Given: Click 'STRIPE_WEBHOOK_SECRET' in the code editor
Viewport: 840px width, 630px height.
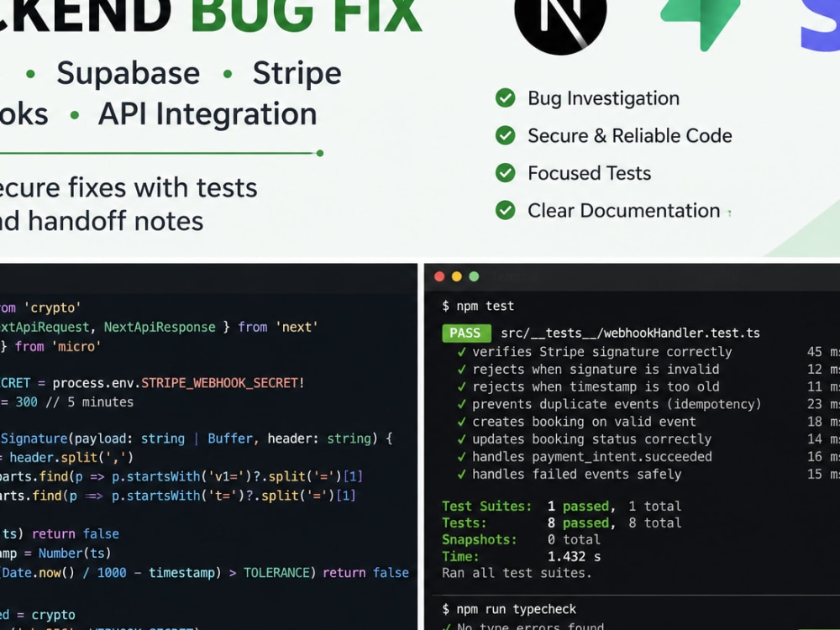Looking at the screenshot, I should click(219, 383).
